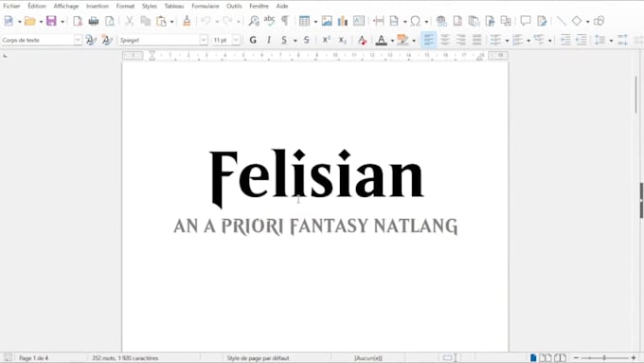Screen dimensions: 644x363
Task: Open the Édition menu
Action: 37,7
